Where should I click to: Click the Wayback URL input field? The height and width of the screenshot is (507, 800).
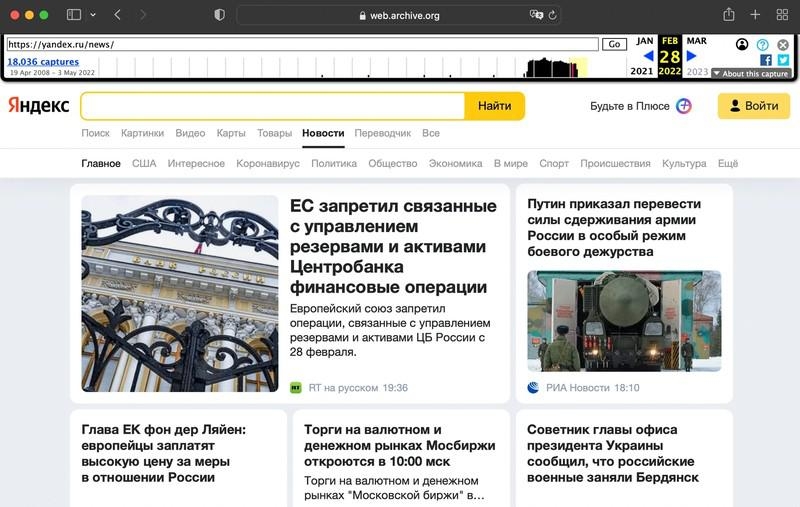tap(303, 44)
